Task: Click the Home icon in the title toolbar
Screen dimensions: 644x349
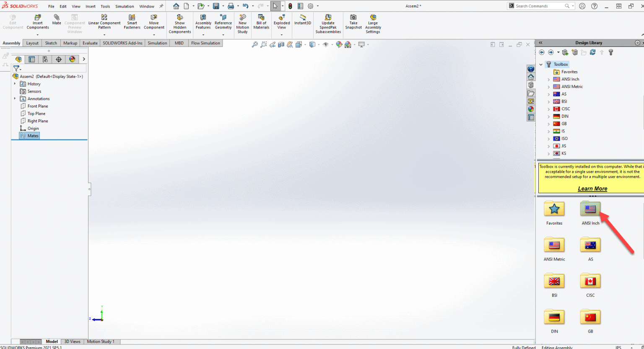Action: (176, 6)
